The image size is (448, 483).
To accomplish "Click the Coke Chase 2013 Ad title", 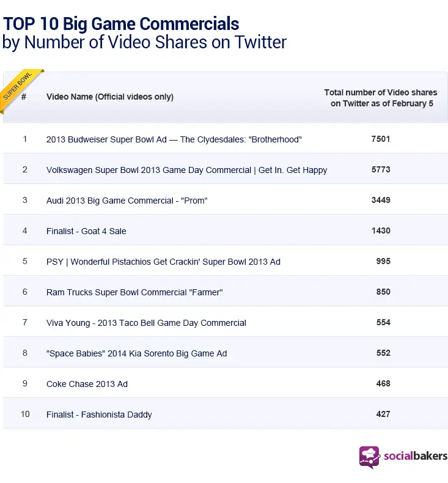I will click(x=87, y=384).
